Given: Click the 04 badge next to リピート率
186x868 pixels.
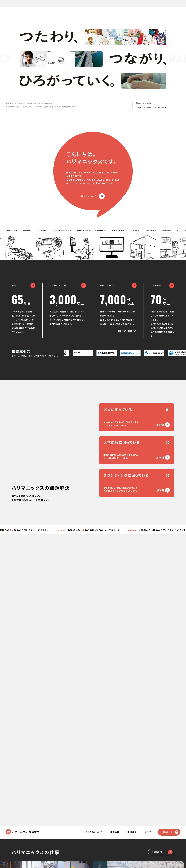Looking at the screenshot, I should pos(172,285).
